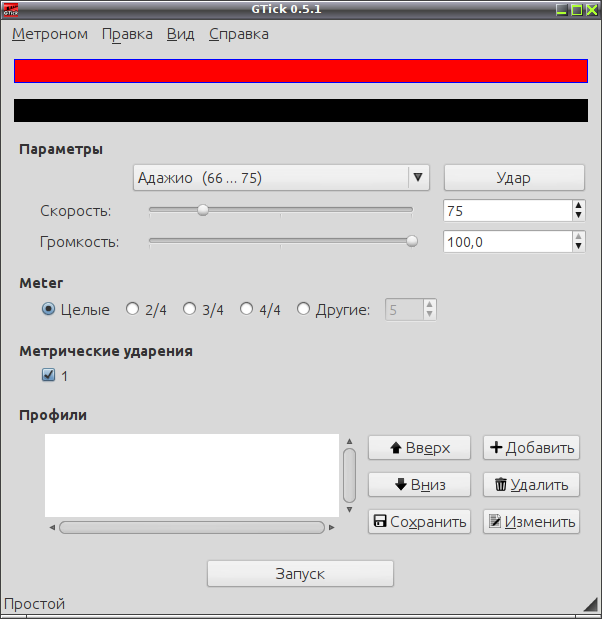The image size is (602, 619).
Task: Click the down arrow icon on Вниз
Action: [x=401, y=484]
